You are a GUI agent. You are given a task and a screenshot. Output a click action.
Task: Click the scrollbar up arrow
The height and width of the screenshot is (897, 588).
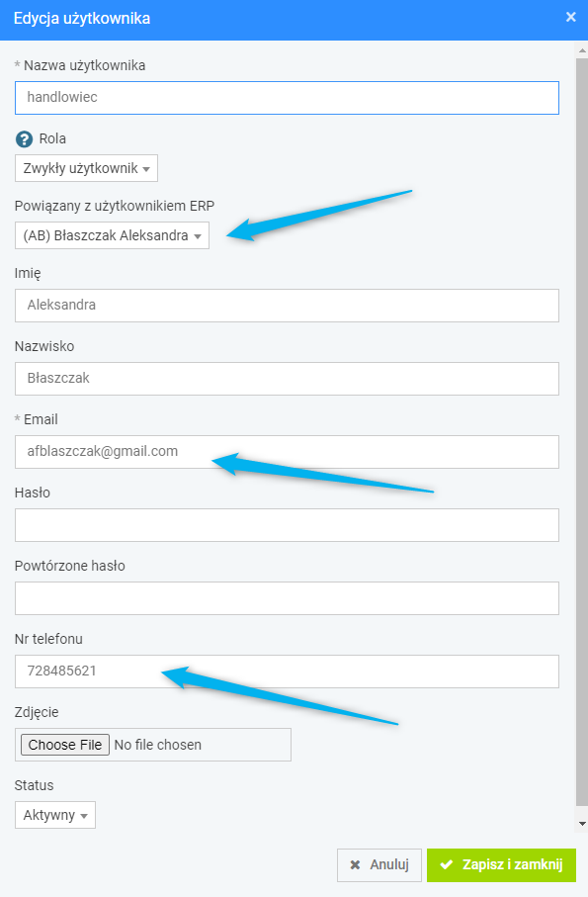(x=582, y=50)
